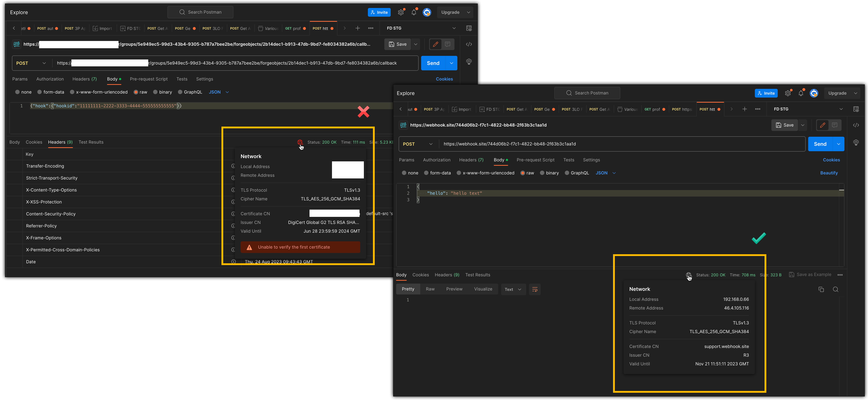The width and height of the screenshot is (868, 400).
Task: Open Send options arrow in right window
Action: (x=838, y=144)
